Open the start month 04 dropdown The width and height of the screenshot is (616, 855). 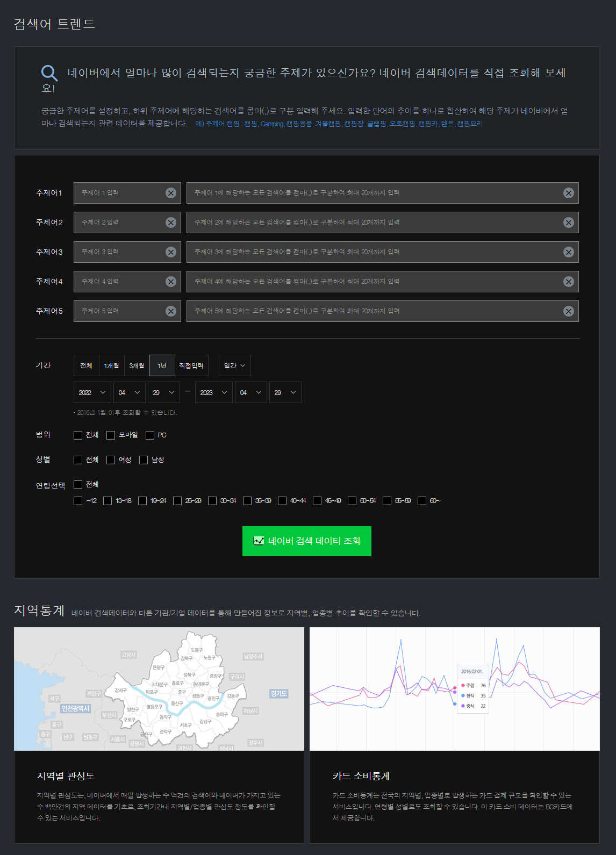(130, 392)
